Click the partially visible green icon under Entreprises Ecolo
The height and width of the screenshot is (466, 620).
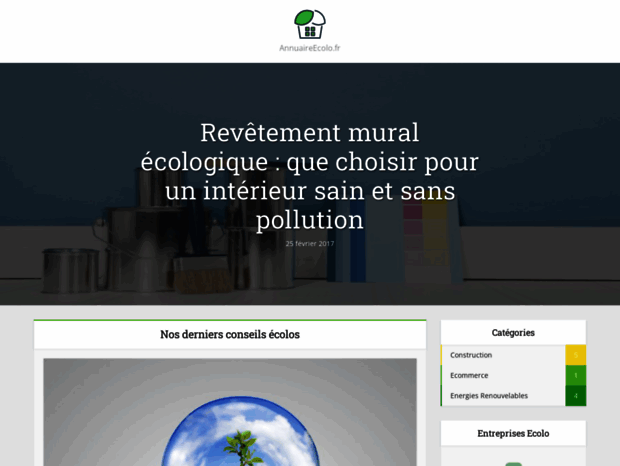pyautogui.click(x=513, y=462)
